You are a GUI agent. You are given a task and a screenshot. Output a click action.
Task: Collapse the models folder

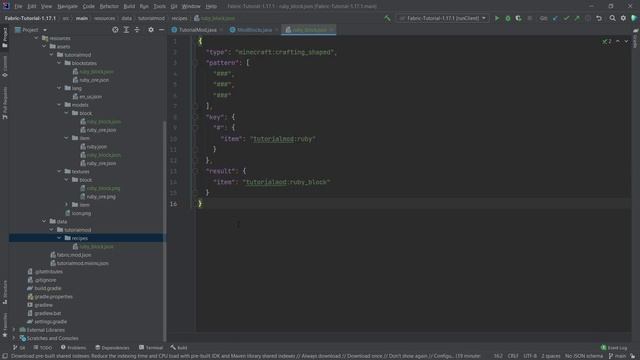point(59,105)
